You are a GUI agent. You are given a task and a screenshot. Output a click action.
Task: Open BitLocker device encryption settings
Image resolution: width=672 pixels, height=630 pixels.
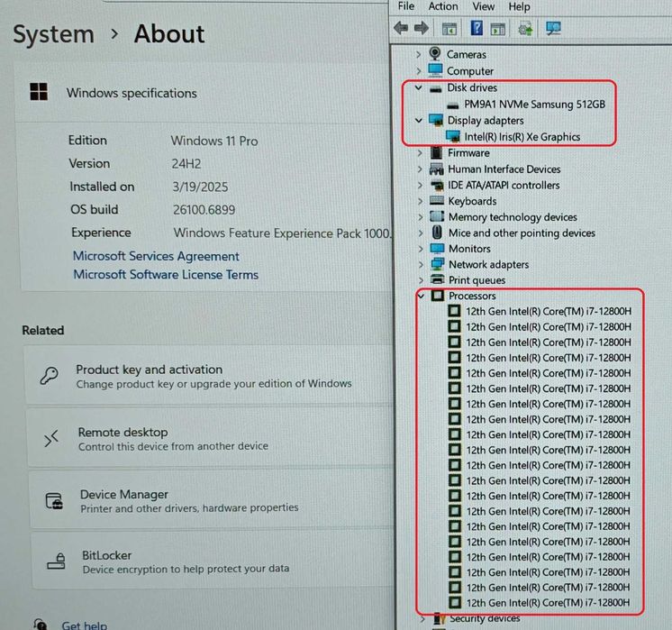coord(213,562)
